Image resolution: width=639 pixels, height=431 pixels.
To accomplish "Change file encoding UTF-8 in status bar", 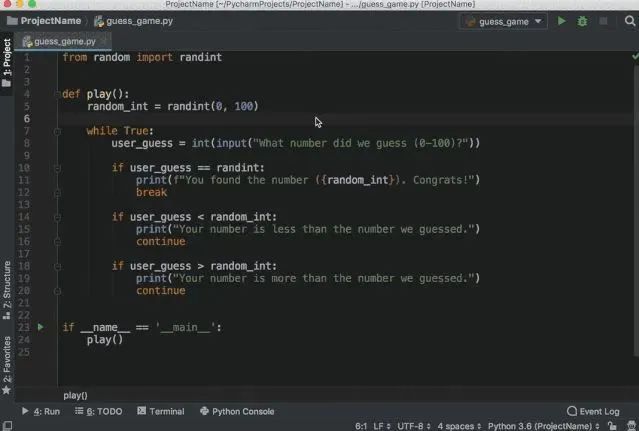I will [414, 426].
